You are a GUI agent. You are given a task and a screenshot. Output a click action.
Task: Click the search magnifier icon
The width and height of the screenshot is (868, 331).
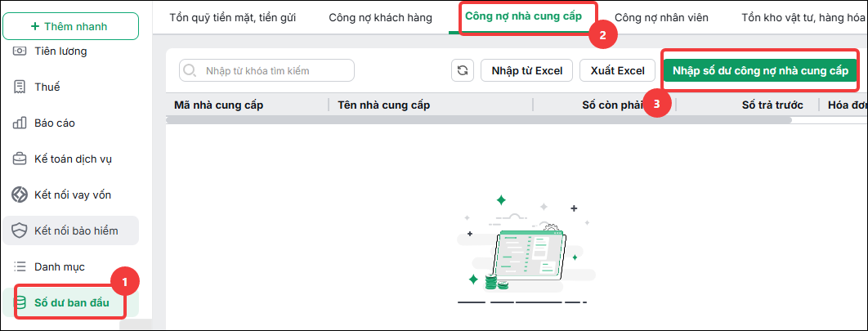[190, 70]
